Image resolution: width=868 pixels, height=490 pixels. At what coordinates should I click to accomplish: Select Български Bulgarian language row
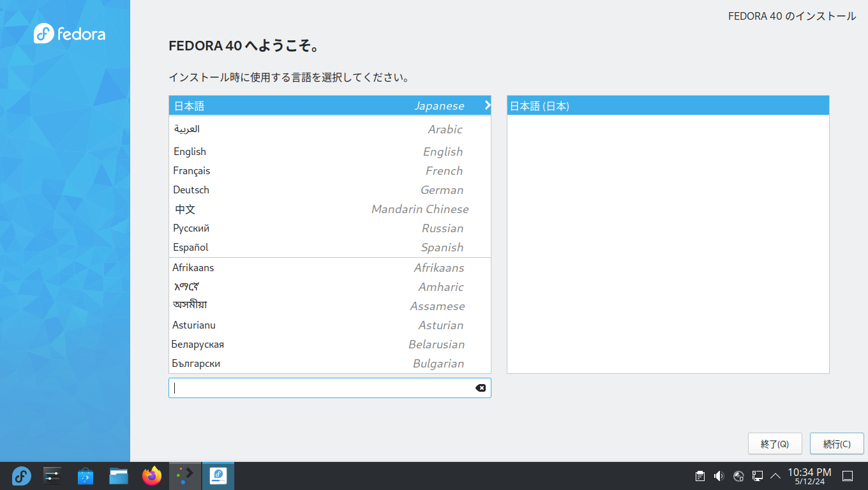click(x=330, y=363)
